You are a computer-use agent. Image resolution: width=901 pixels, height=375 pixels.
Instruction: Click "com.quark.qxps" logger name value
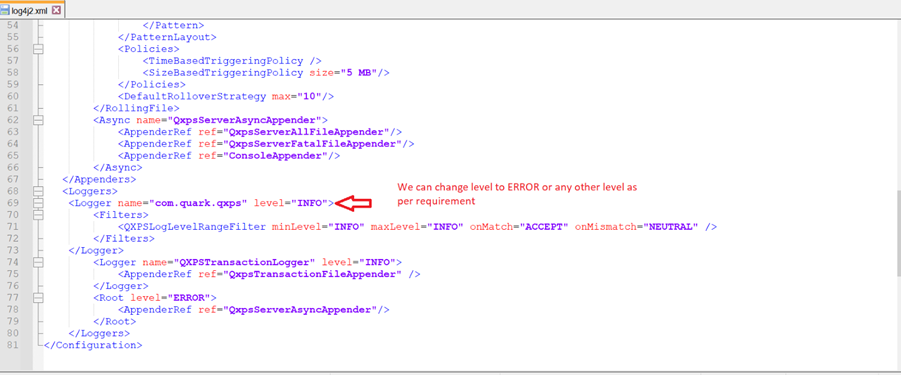198,203
